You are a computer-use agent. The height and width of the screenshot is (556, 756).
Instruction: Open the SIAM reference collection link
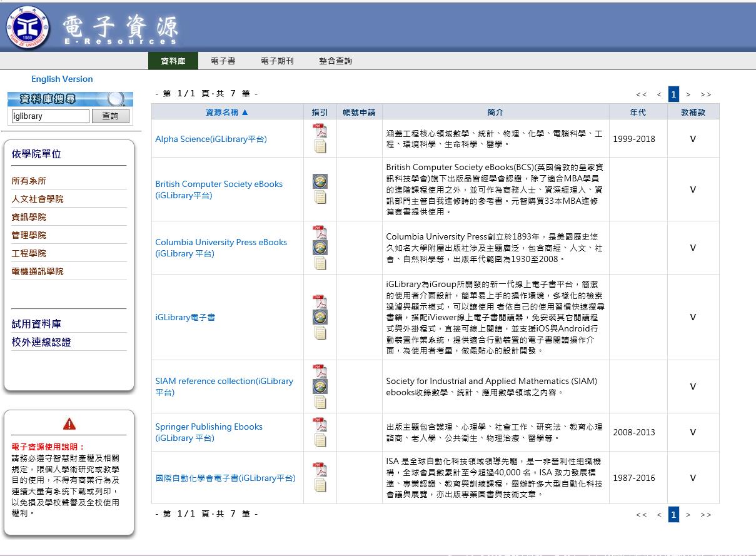224,387
